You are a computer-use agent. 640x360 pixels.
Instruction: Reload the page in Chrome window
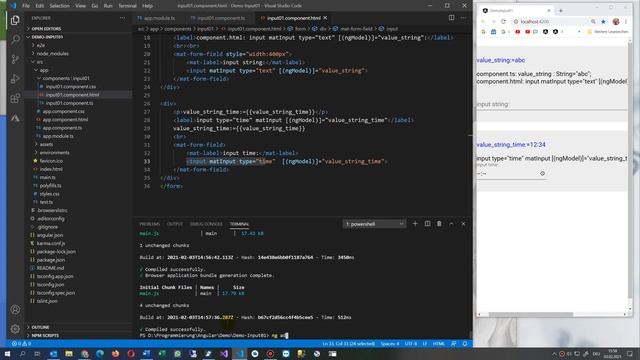[x=503, y=22]
